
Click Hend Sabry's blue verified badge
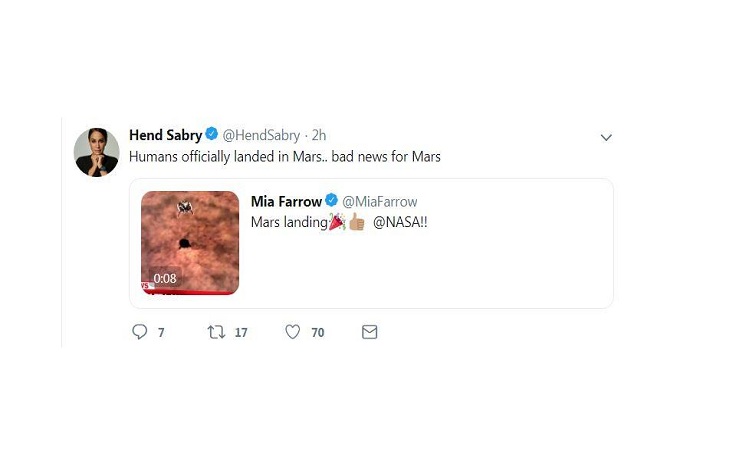[x=211, y=135]
